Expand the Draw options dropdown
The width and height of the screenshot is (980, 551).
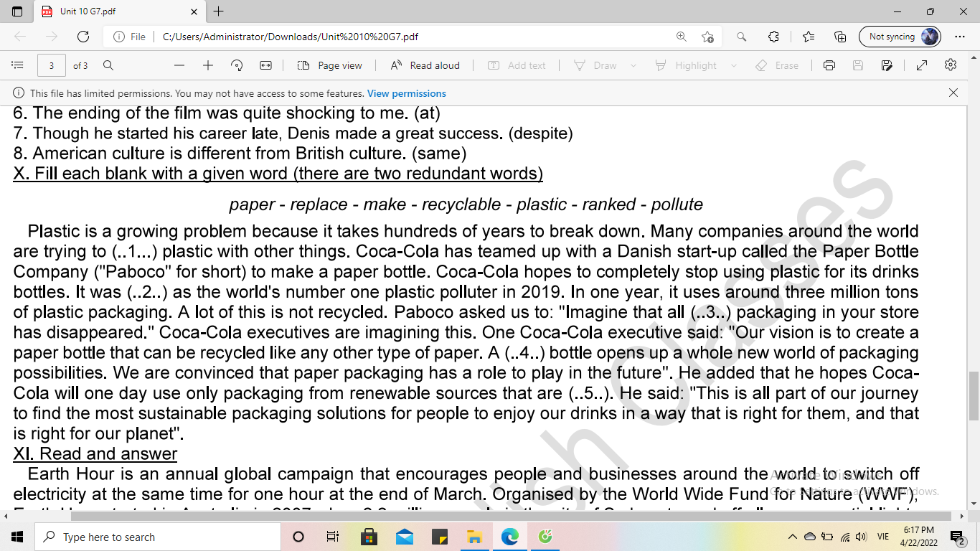point(633,65)
